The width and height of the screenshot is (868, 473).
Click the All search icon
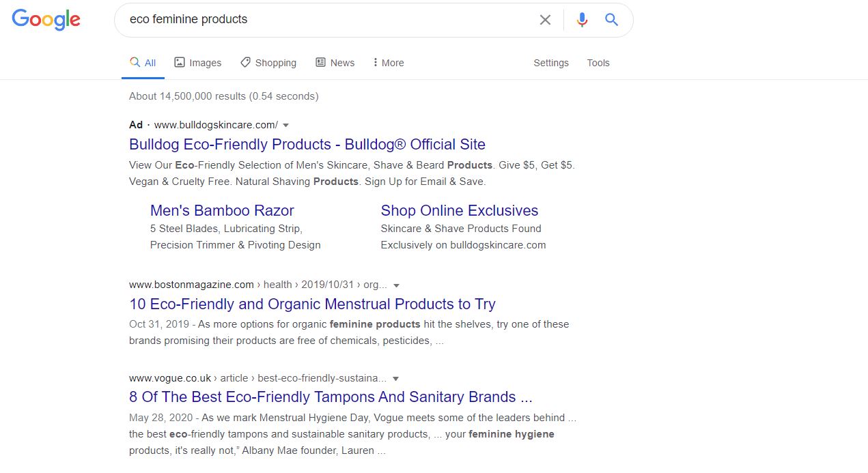click(x=134, y=62)
